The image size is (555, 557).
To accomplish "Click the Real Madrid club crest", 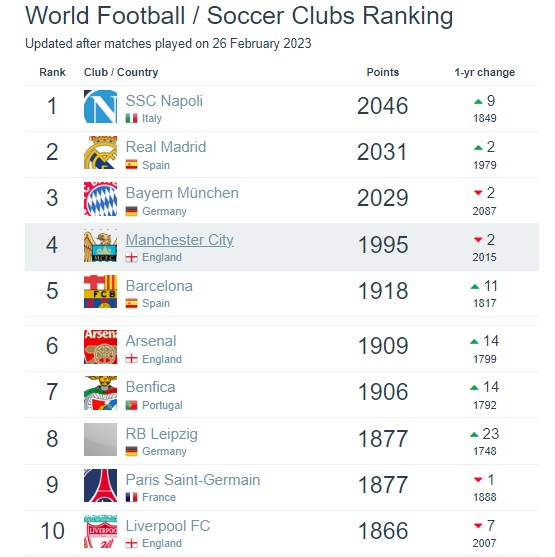I will (x=100, y=153).
